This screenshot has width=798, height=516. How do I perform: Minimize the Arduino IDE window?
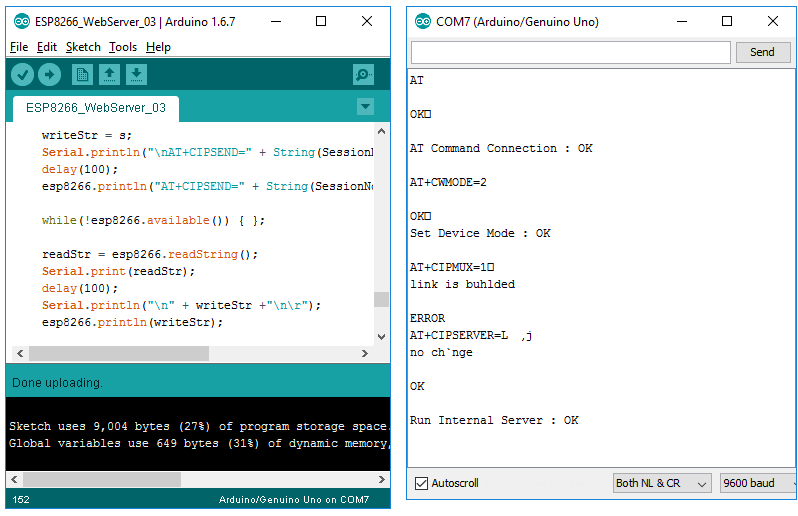(x=276, y=21)
